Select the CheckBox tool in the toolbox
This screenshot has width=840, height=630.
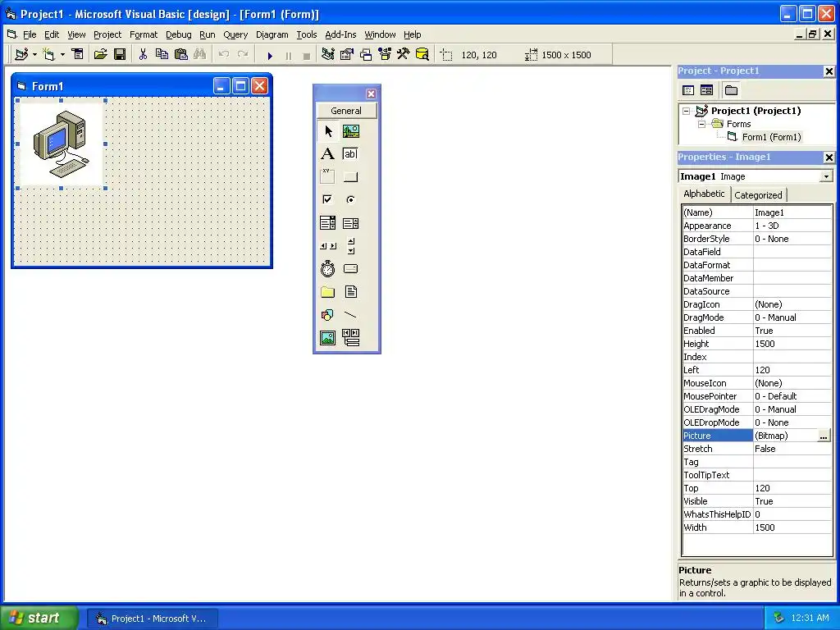pyautogui.click(x=328, y=200)
